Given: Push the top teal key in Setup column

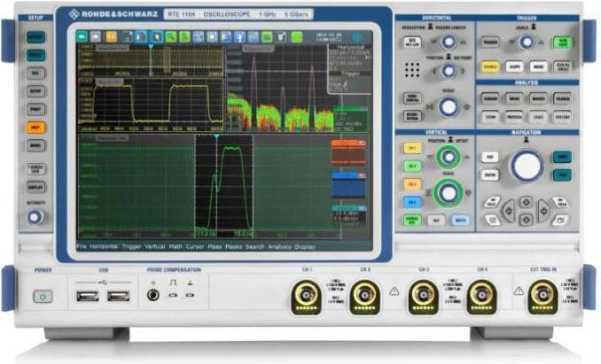Looking at the screenshot, I should [x=35, y=37].
